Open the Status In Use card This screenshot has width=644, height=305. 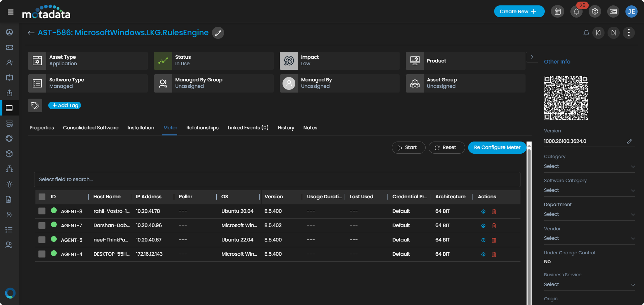[x=214, y=61]
